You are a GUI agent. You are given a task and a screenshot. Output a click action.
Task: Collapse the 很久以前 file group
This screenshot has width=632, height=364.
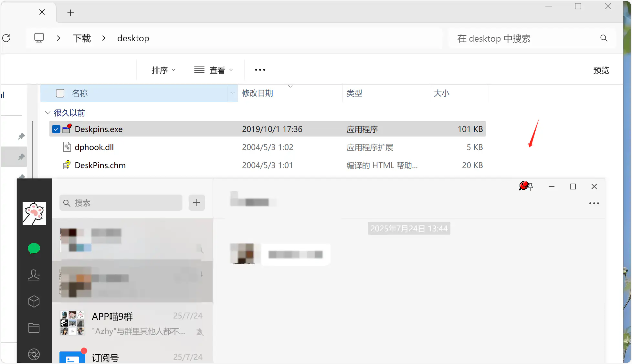47,113
